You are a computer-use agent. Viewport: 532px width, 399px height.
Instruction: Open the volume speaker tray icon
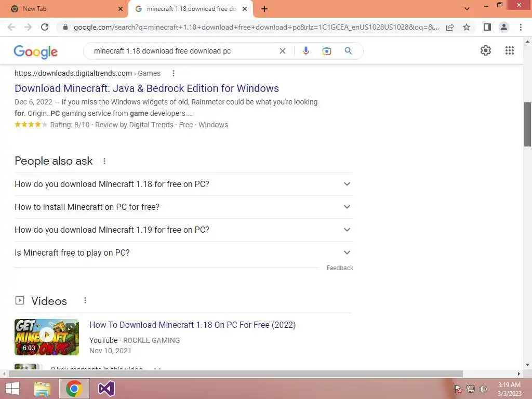pos(483,389)
